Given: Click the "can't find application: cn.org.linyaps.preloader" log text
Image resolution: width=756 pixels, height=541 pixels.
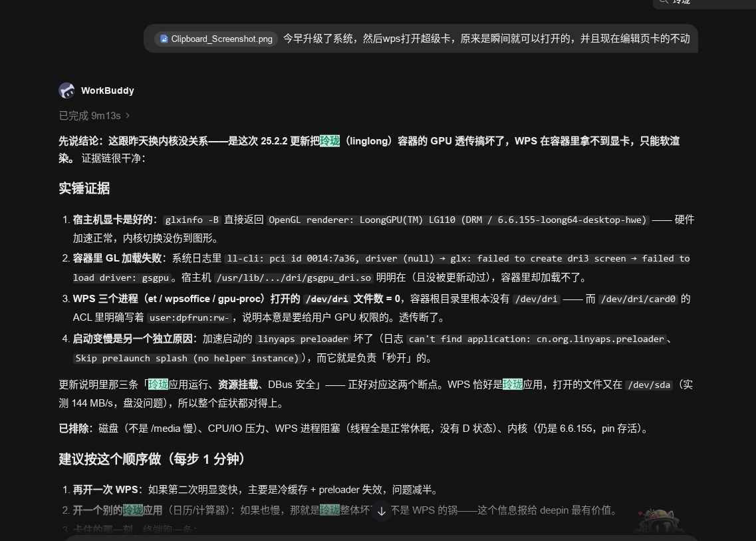Looking at the screenshot, I should tap(536, 339).
